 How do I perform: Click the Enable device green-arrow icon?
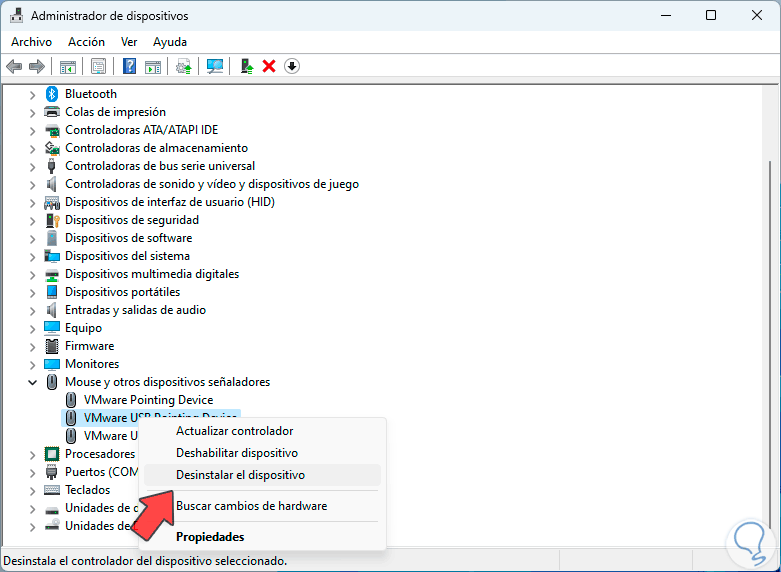[247, 66]
